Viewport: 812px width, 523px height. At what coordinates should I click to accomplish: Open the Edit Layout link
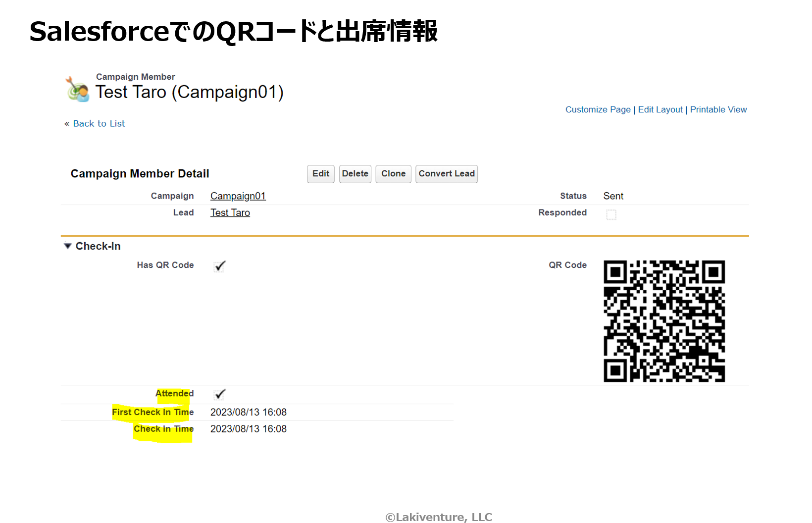660,109
